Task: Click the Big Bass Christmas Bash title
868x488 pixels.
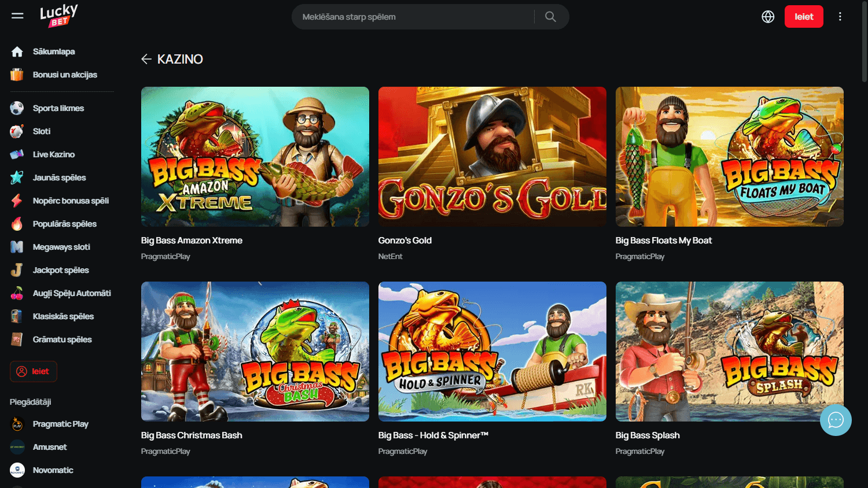Action: (x=192, y=435)
